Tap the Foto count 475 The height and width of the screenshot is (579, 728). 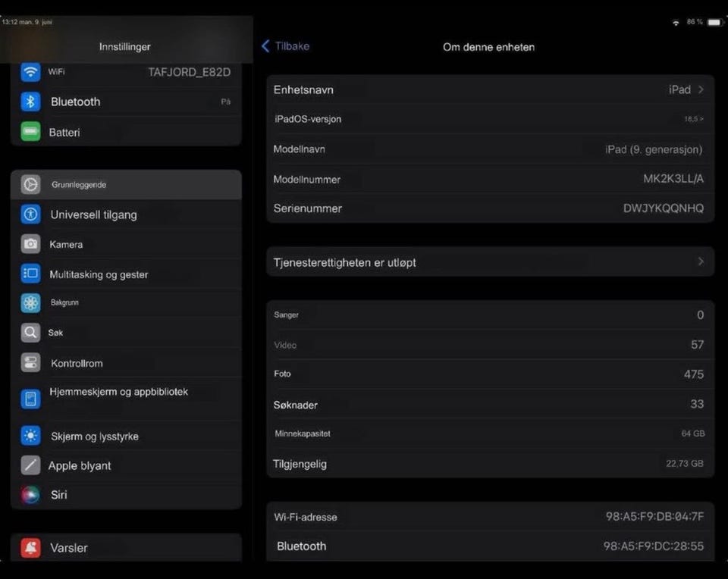(x=694, y=374)
